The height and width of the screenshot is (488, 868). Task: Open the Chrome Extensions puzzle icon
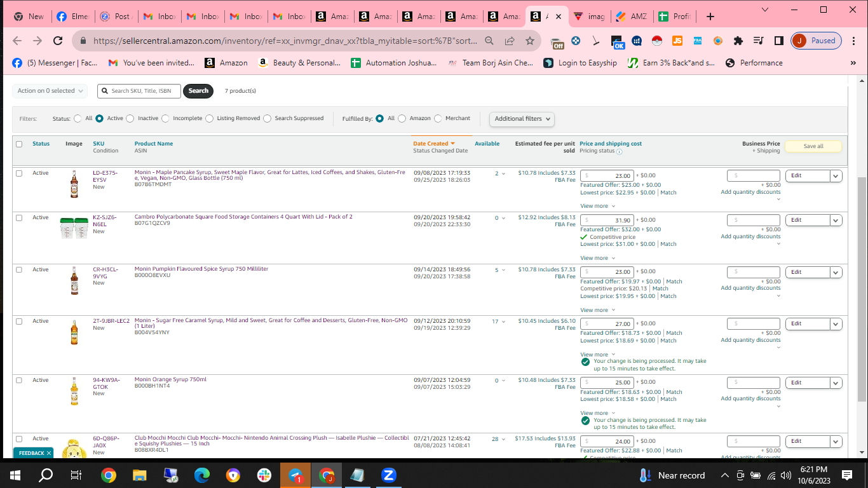coord(738,41)
